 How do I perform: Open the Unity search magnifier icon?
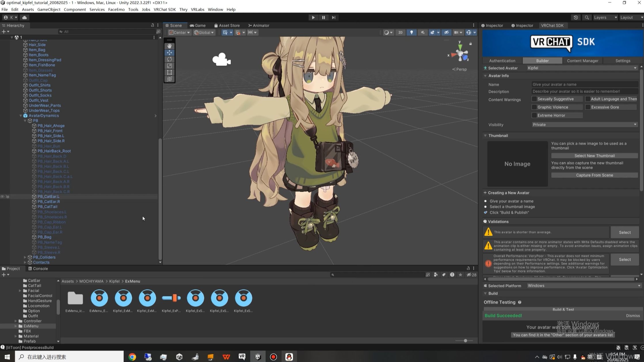pyautogui.click(x=587, y=18)
